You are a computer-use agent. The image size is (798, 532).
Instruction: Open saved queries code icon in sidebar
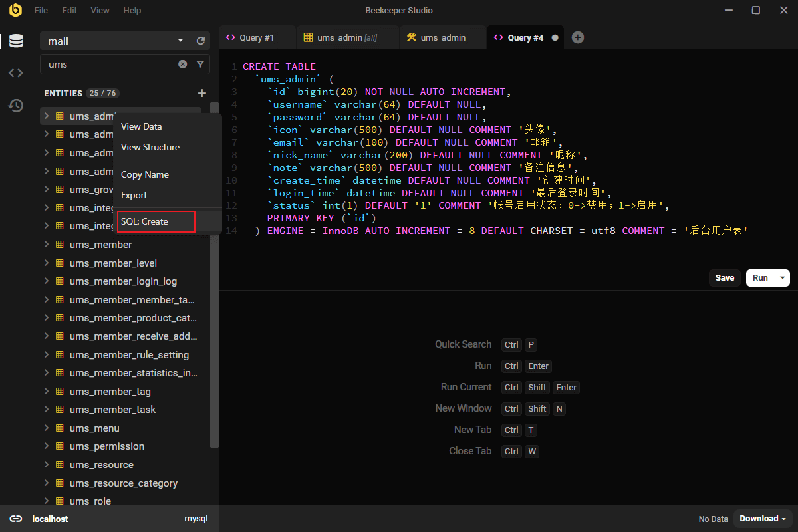[16, 73]
